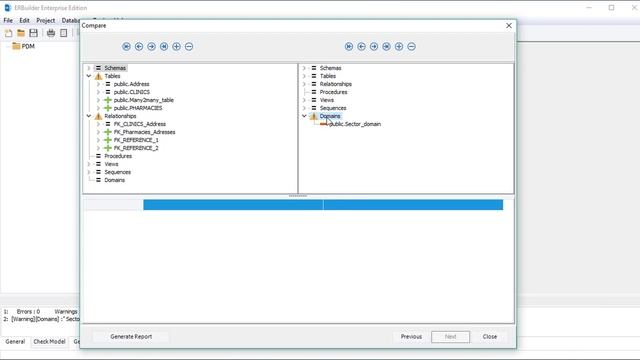
Task: Click next arrow icon in left compare toolbar
Action: click(x=151, y=47)
